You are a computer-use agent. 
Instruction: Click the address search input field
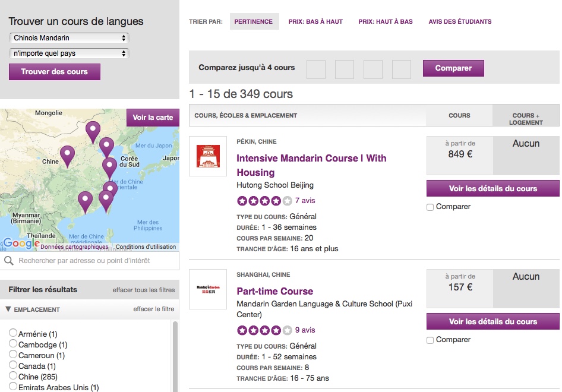[95, 261]
